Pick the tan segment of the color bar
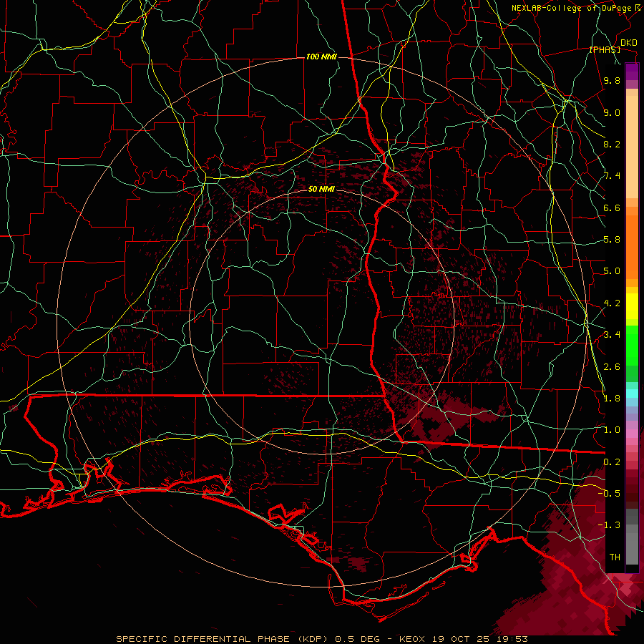 pyautogui.click(x=632, y=148)
